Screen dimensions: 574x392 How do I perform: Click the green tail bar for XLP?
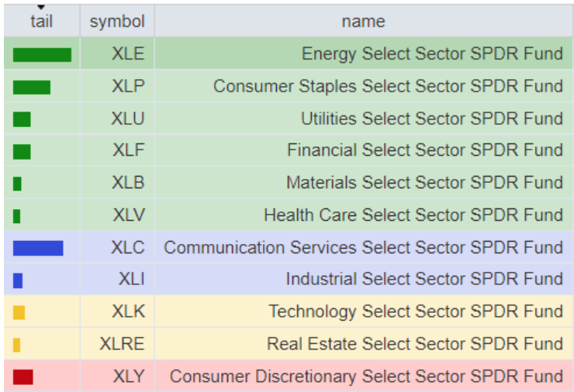tap(32, 87)
